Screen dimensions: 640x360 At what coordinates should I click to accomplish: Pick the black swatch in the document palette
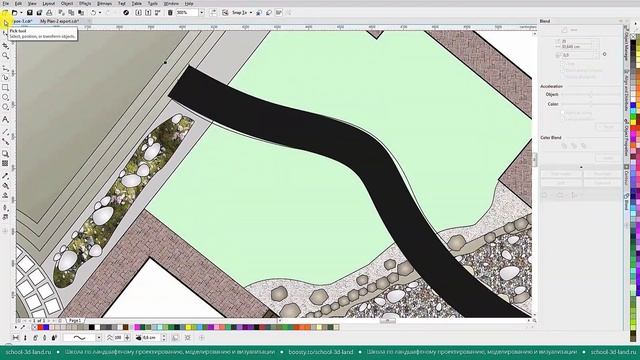tap(91, 327)
